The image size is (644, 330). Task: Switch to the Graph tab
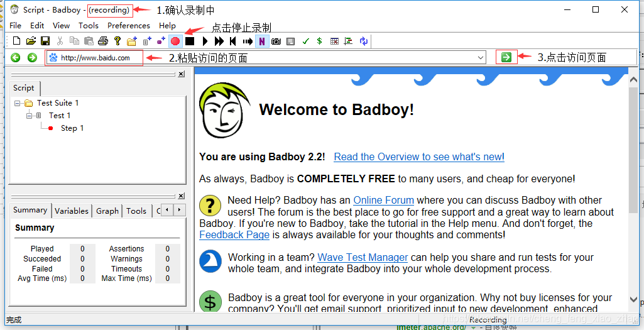point(107,211)
